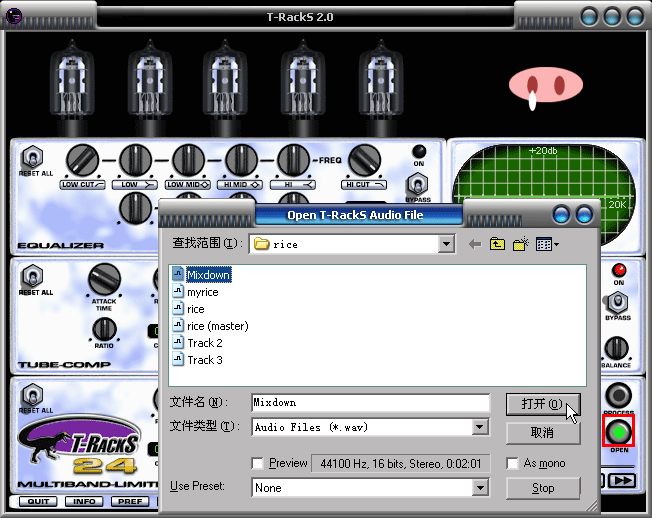
Task: Select the Track 3 file
Action: click(205, 360)
